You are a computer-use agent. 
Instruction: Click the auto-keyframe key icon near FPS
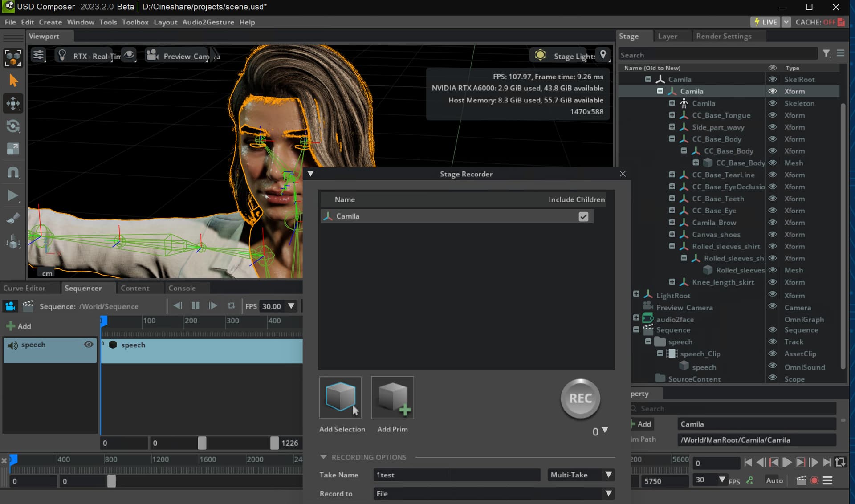tap(750, 481)
